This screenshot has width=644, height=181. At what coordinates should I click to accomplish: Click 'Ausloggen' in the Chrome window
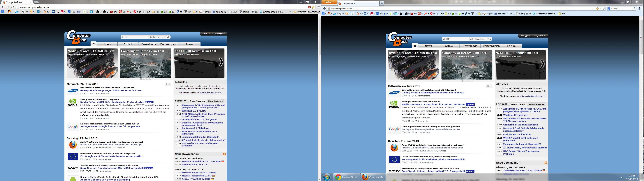(219, 34)
